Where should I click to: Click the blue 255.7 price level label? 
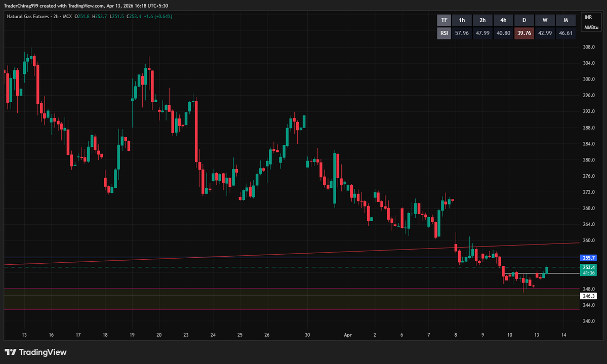[x=588, y=258]
